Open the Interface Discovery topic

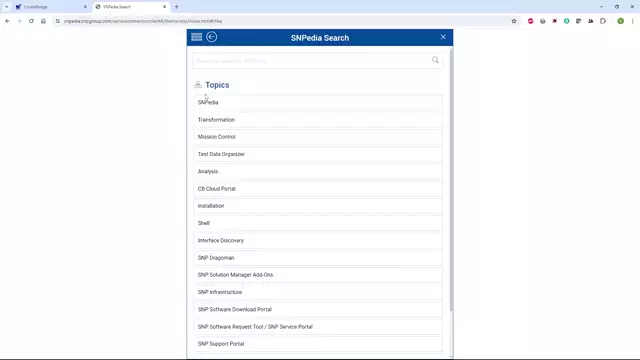pos(318,240)
